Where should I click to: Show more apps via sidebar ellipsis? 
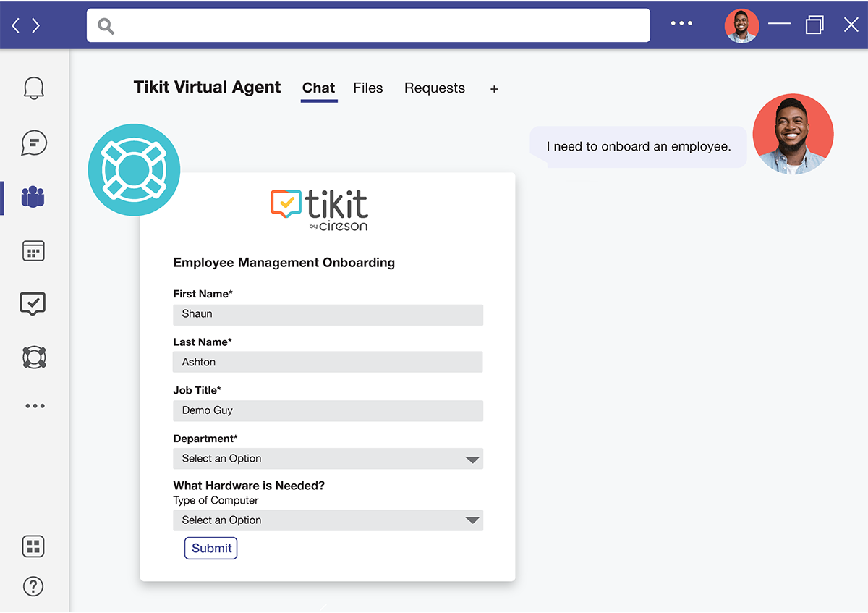click(35, 406)
